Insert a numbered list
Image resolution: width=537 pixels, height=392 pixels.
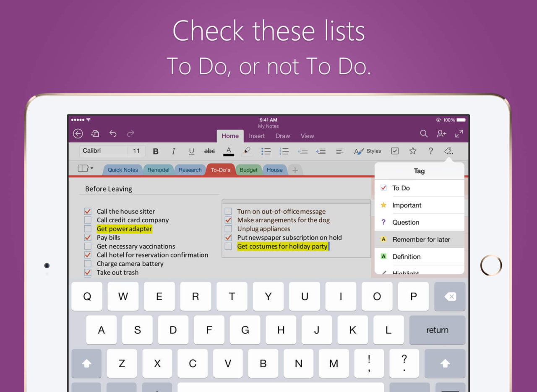click(x=284, y=151)
